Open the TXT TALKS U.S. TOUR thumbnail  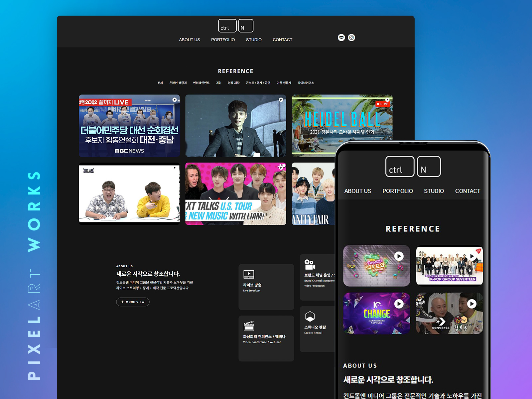coord(236,194)
